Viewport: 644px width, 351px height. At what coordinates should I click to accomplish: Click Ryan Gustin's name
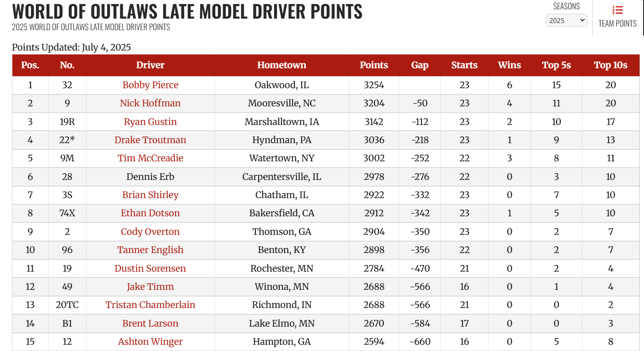150,122
